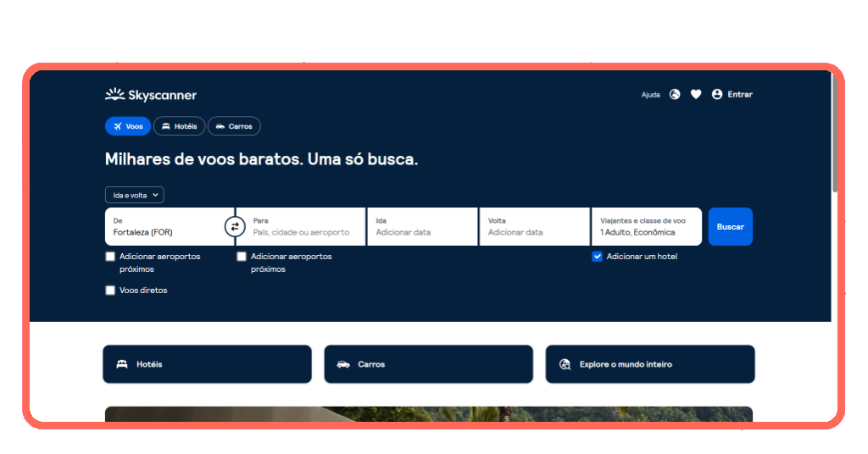Select the Voos tab
The image size is (868, 454).
click(128, 126)
